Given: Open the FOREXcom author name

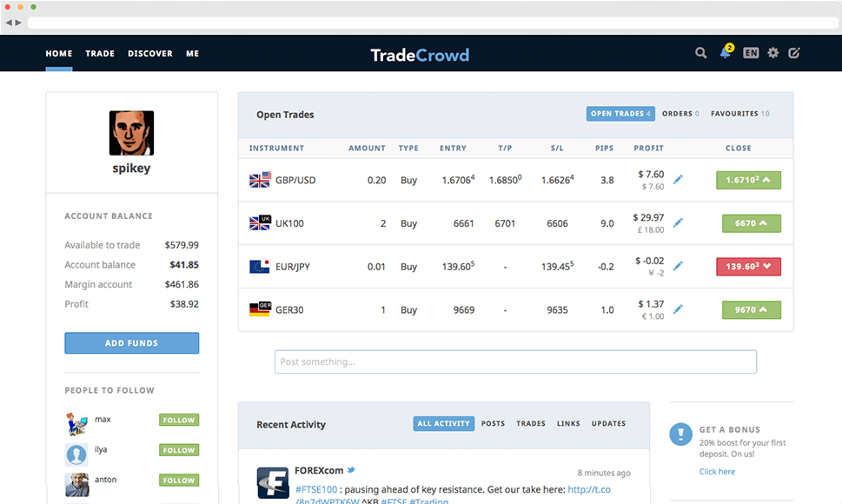Looking at the screenshot, I should [319, 470].
